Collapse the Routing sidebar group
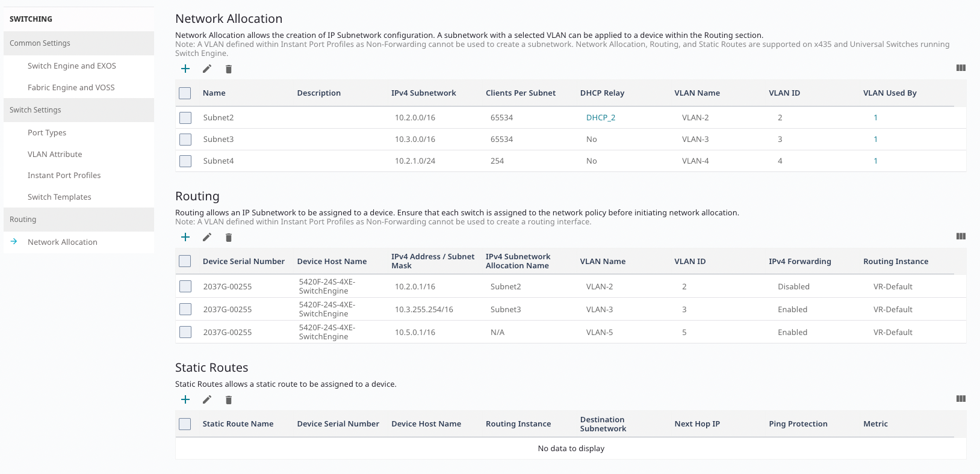Image resolution: width=980 pixels, height=474 pixels. click(79, 220)
